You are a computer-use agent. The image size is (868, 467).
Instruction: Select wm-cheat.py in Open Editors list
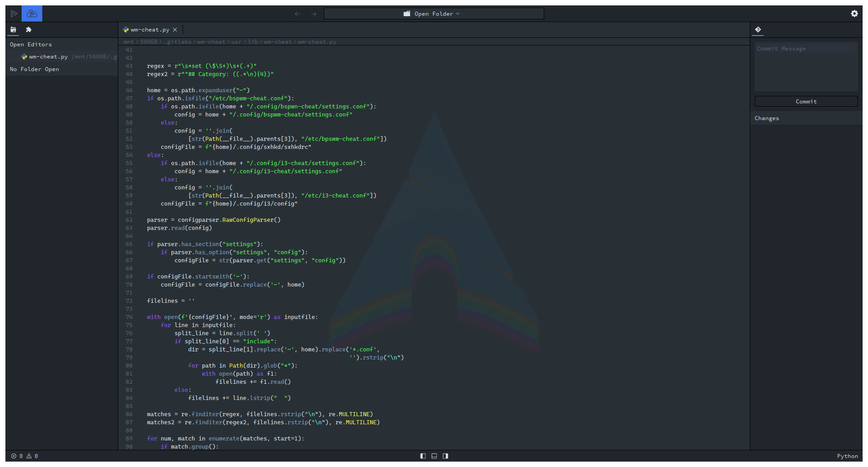[62, 57]
